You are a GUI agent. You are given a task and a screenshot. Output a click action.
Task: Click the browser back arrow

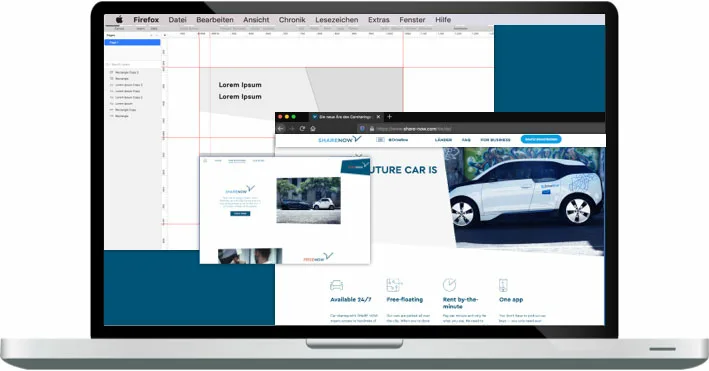pyautogui.click(x=280, y=128)
